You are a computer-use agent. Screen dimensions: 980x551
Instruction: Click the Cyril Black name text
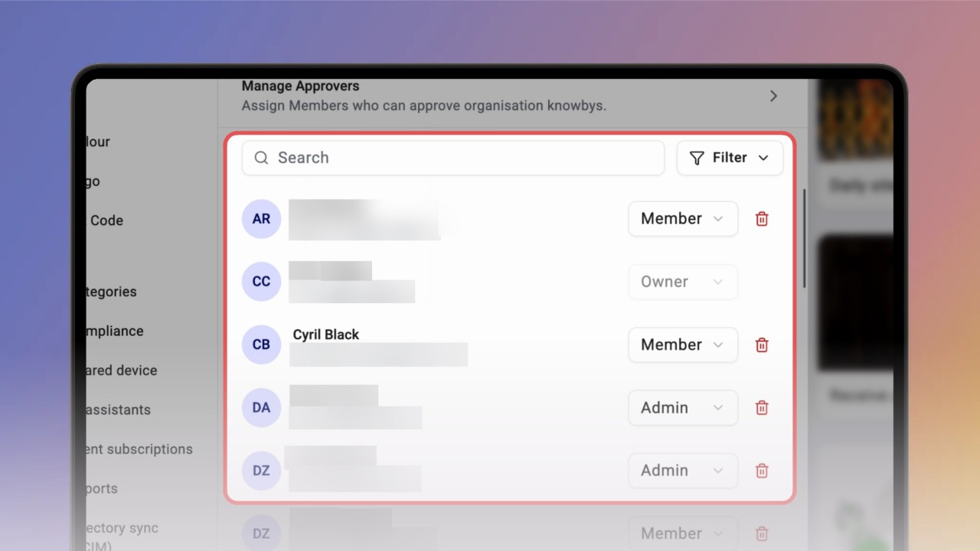[x=326, y=334]
